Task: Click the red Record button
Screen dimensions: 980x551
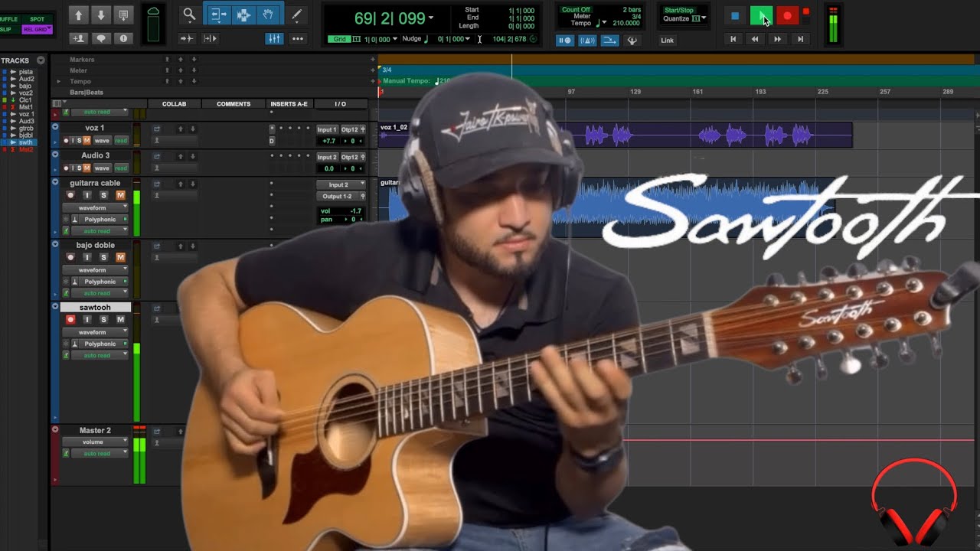Action: pyautogui.click(x=787, y=15)
